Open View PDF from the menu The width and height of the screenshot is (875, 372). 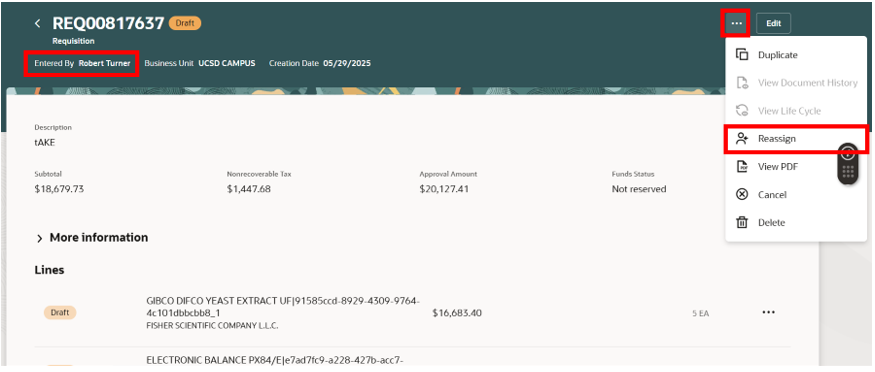coord(796,166)
